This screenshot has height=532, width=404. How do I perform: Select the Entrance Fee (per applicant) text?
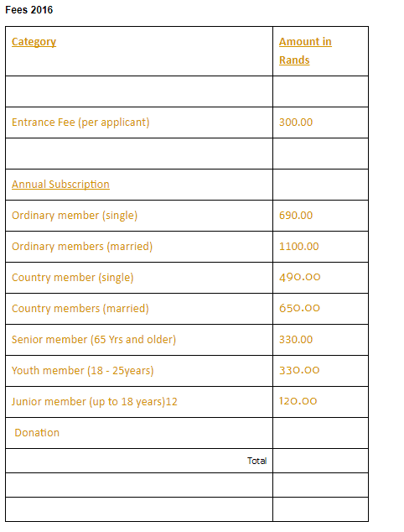[80, 123]
